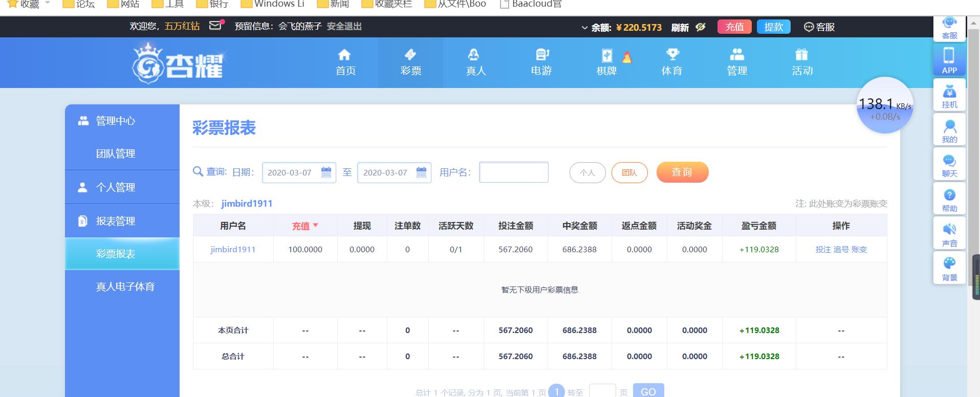Toggle balance visibility eye icon

pyautogui.click(x=701, y=27)
